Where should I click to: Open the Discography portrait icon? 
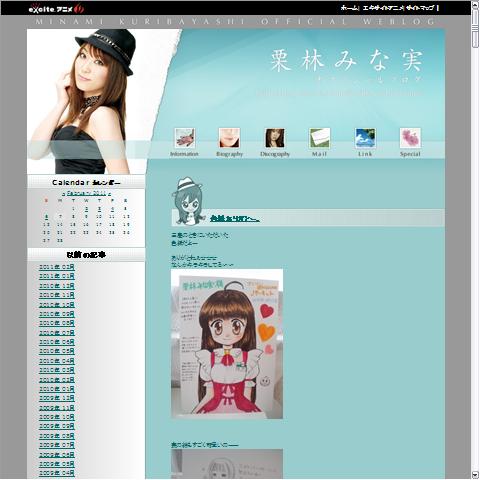pos(275,138)
